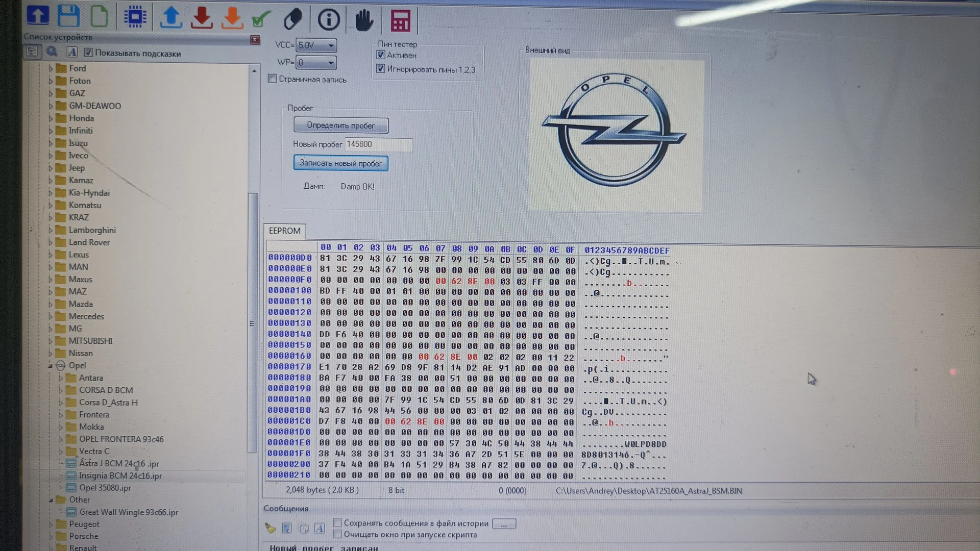Select the Astra J BCM 24c16 .ipr script

click(x=119, y=464)
